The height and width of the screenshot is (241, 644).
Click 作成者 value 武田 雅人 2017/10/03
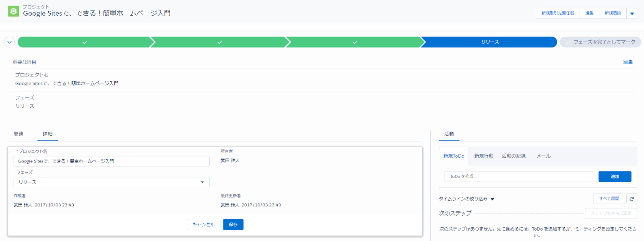(x=44, y=205)
